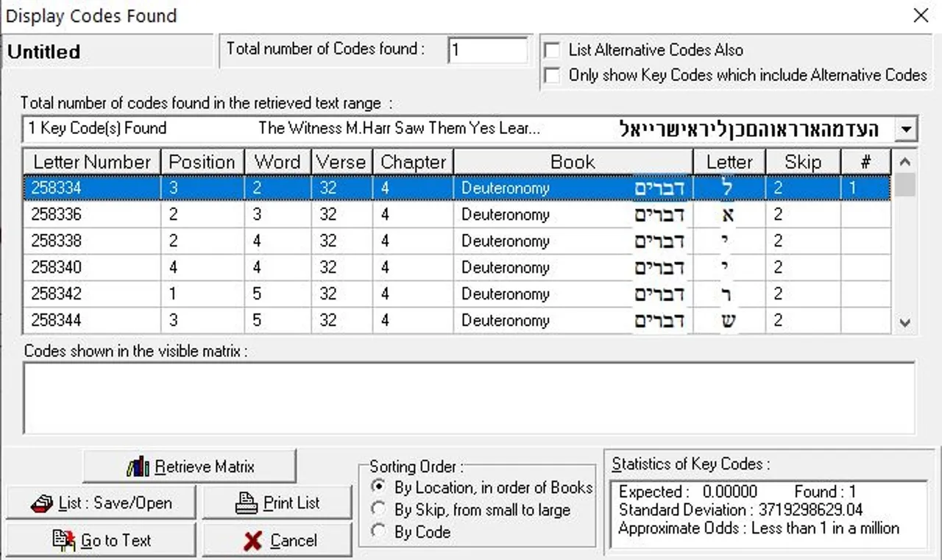Close the Display Codes Found dialog
The image size is (942, 560).
(x=921, y=15)
